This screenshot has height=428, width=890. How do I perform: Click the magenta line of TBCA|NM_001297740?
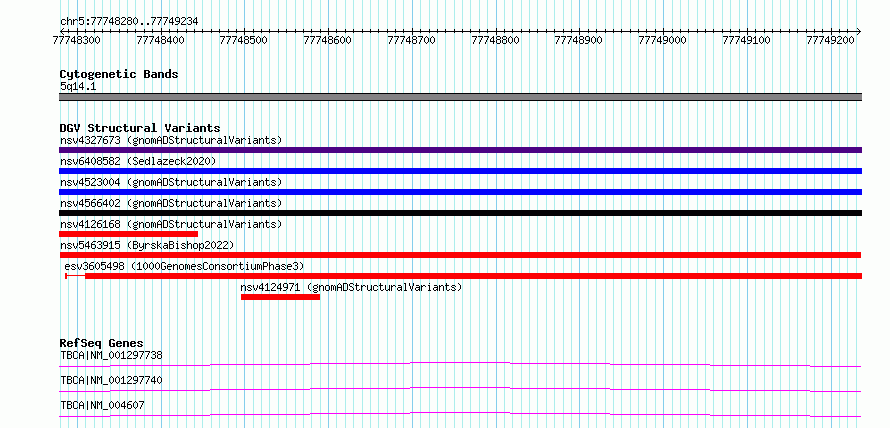[x=460, y=389]
